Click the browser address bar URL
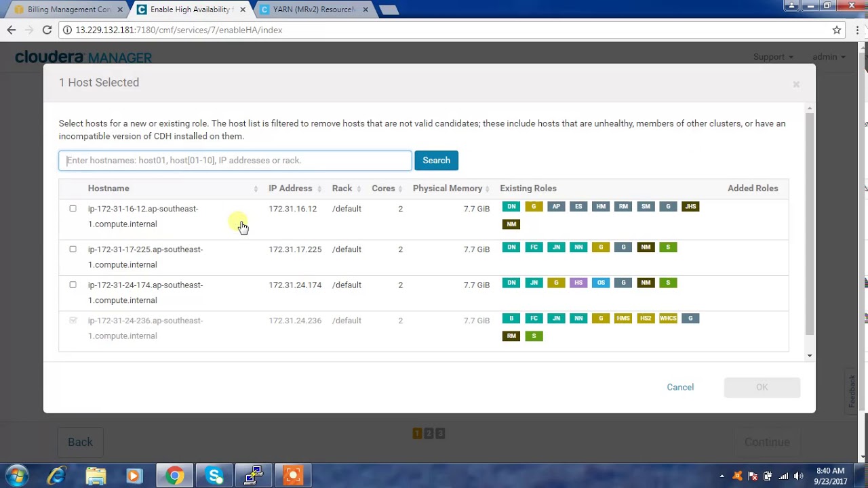Screen dimensions: 868x488 click(179, 30)
